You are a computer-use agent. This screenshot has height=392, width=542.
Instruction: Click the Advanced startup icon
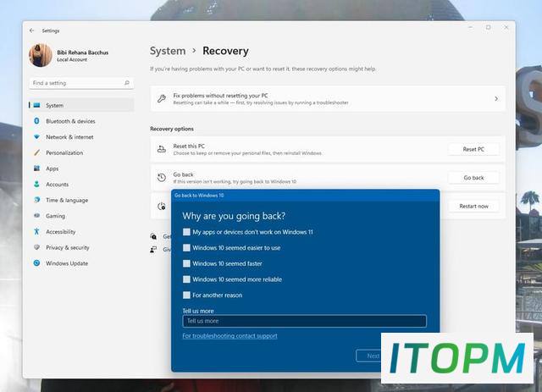[162, 207]
